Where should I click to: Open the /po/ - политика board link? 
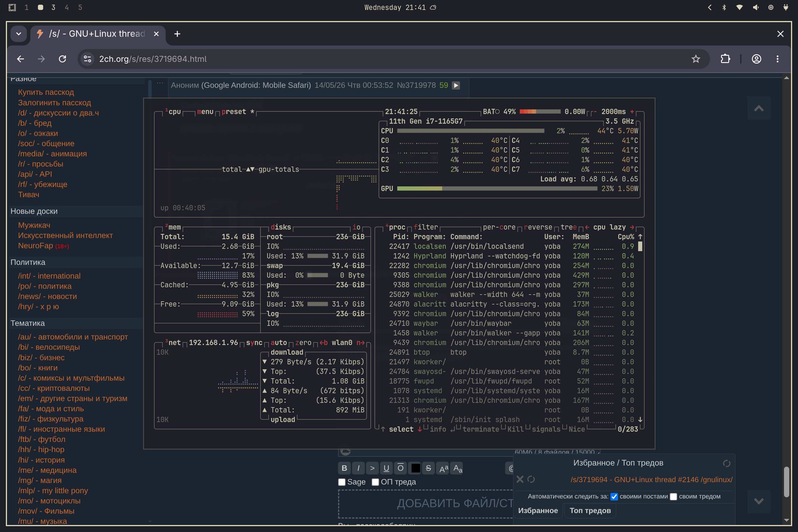[x=45, y=286]
